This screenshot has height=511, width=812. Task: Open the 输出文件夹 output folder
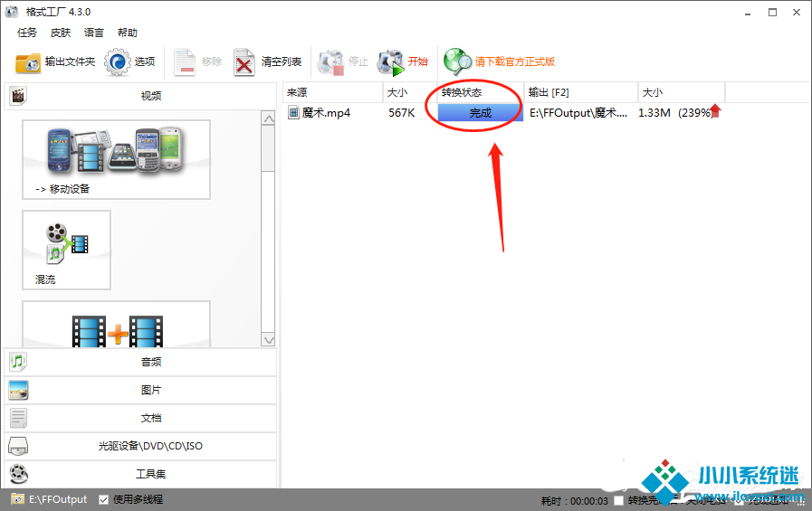click(54, 62)
